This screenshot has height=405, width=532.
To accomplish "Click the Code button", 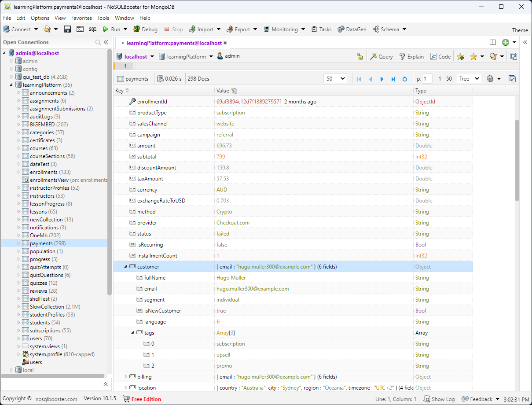I will tap(440, 56).
